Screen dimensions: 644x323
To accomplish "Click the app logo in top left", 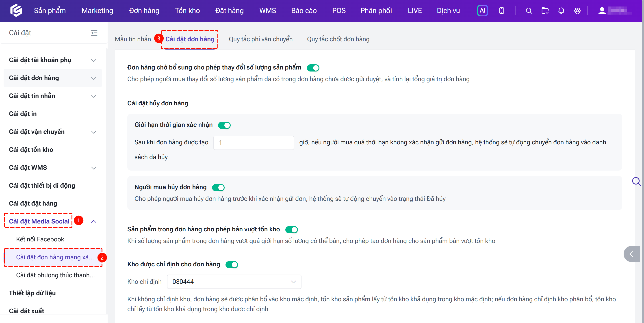I will point(16,11).
